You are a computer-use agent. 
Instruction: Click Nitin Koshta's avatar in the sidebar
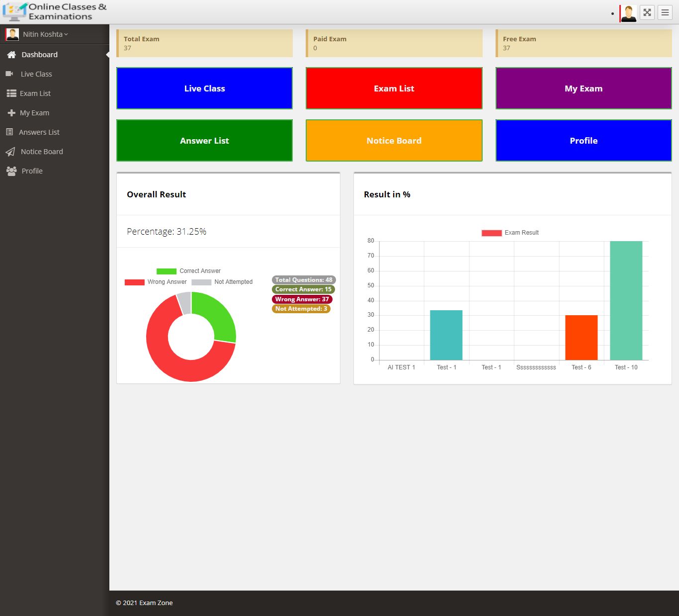12,34
